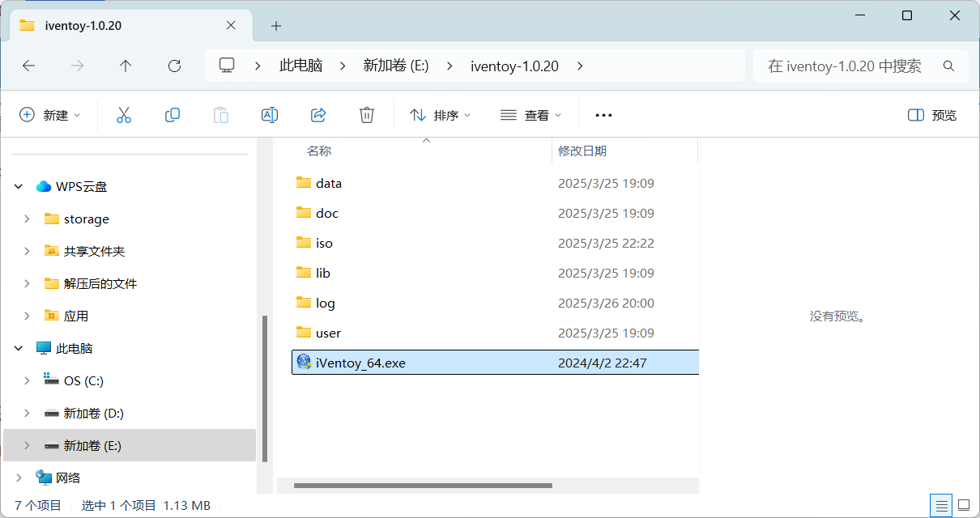Click 此电脑 in the address breadcrumb
The width and height of the screenshot is (980, 518).
(300, 66)
